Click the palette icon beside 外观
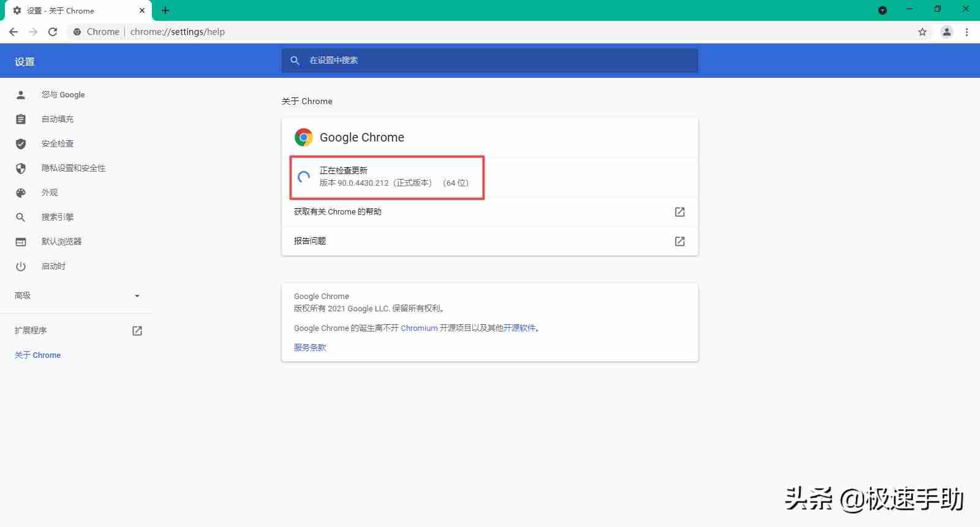 click(21, 193)
